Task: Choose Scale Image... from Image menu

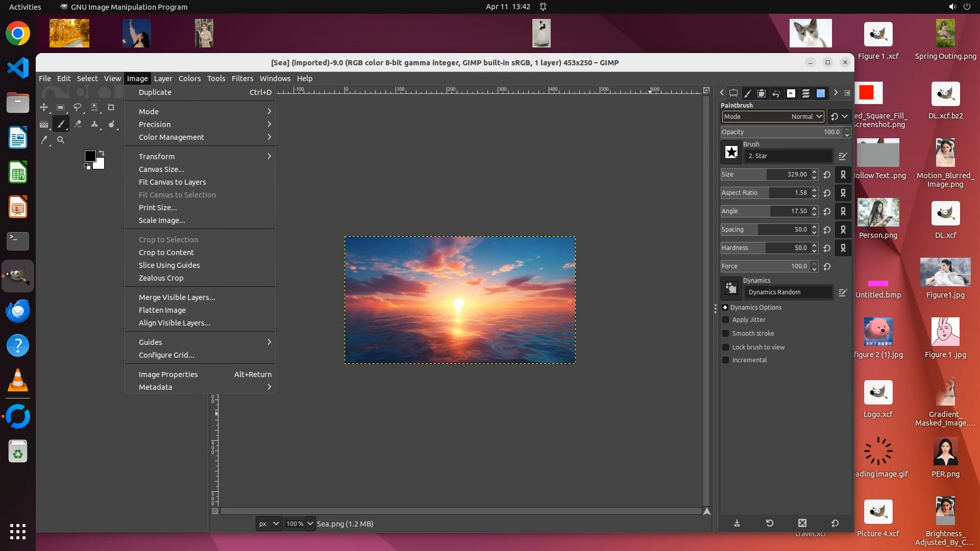Action: pos(162,220)
